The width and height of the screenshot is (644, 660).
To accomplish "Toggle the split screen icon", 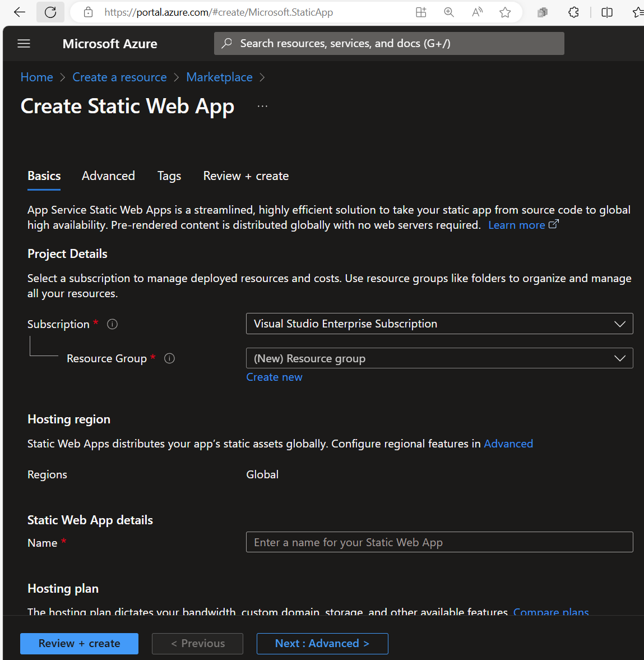I will tap(607, 12).
